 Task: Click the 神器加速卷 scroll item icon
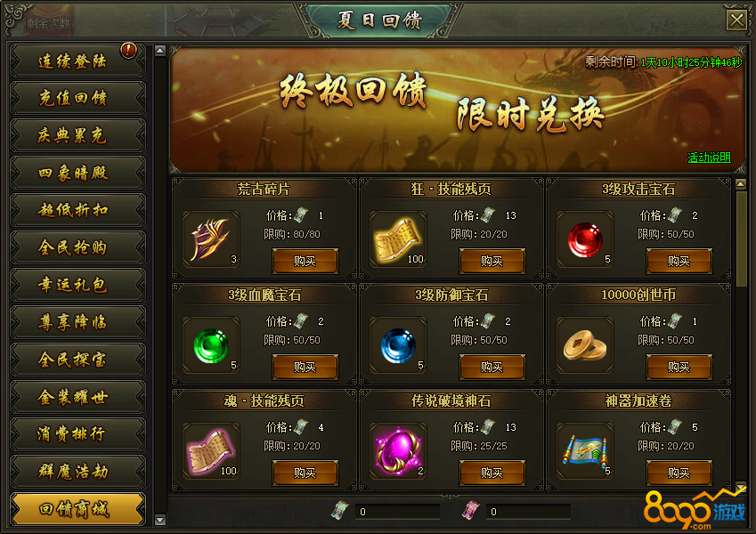(x=585, y=451)
